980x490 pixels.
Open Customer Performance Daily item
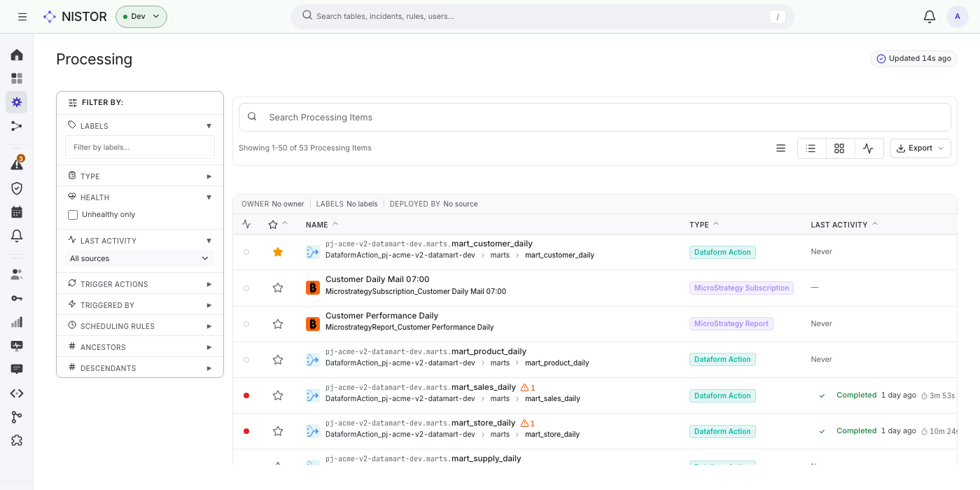381,316
